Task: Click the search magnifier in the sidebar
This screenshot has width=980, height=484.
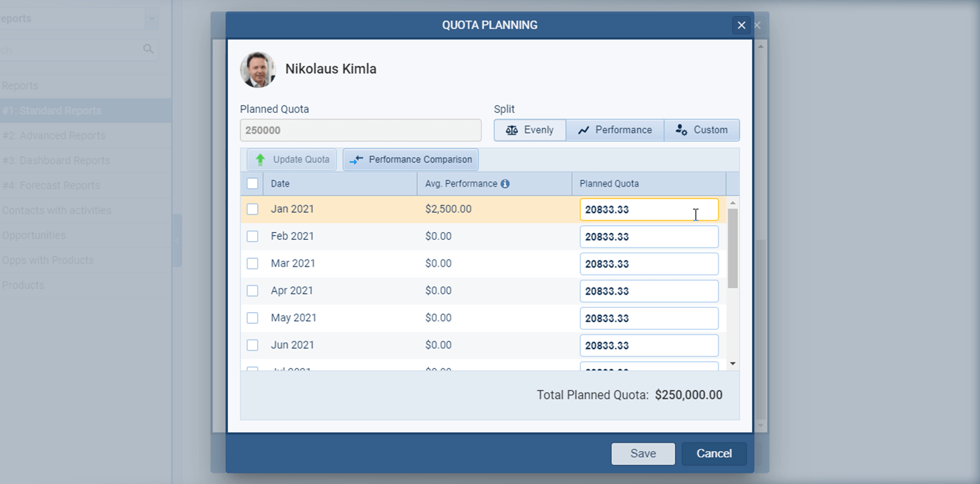Action: click(x=149, y=49)
